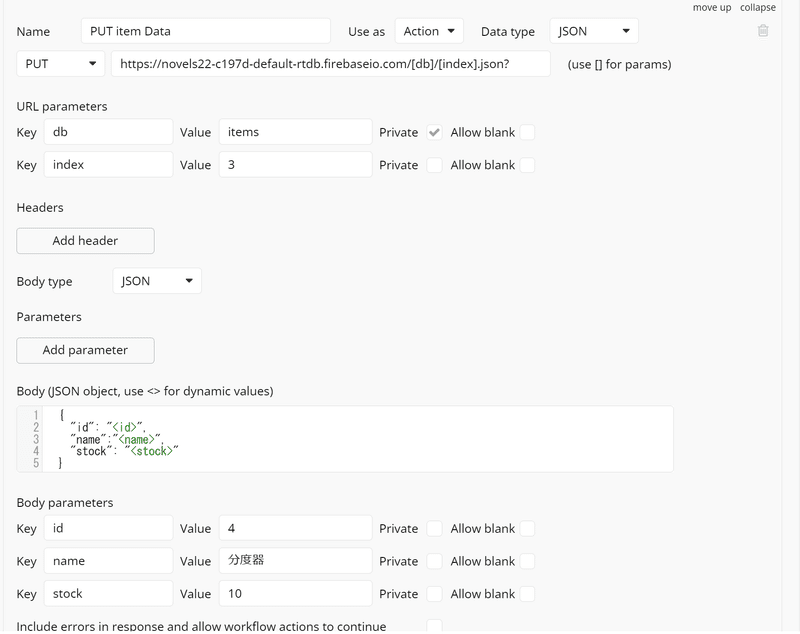Open the Data type JSON dropdown

pyautogui.click(x=594, y=31)
